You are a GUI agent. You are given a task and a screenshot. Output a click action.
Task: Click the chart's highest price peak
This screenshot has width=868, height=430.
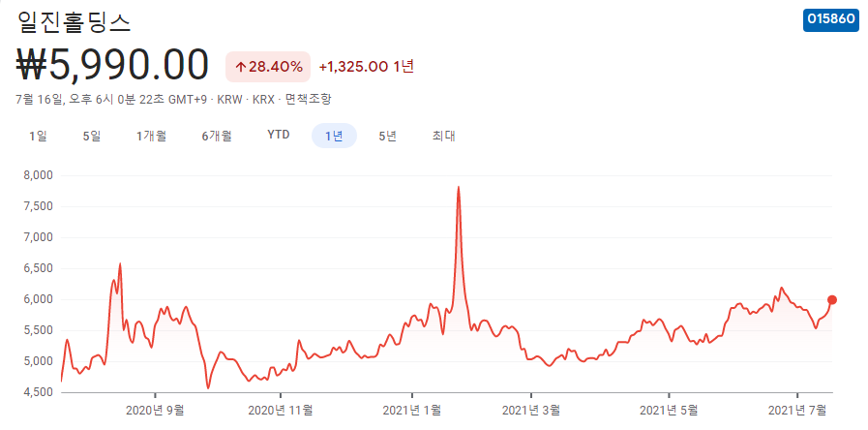459,187
